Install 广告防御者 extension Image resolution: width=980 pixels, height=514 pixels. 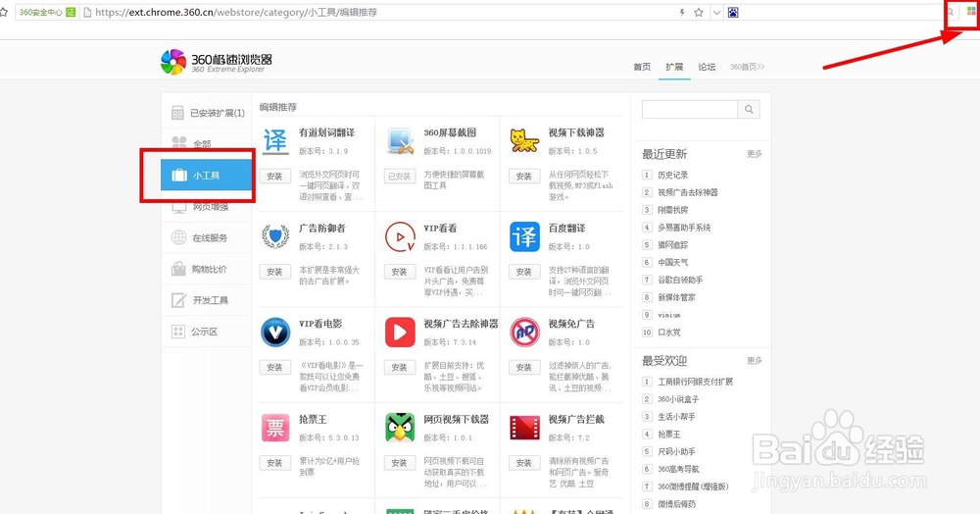point(275,272)
